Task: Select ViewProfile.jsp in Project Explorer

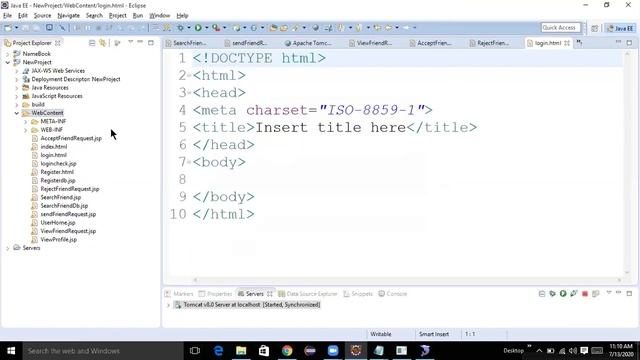Action: pos(58,240)
